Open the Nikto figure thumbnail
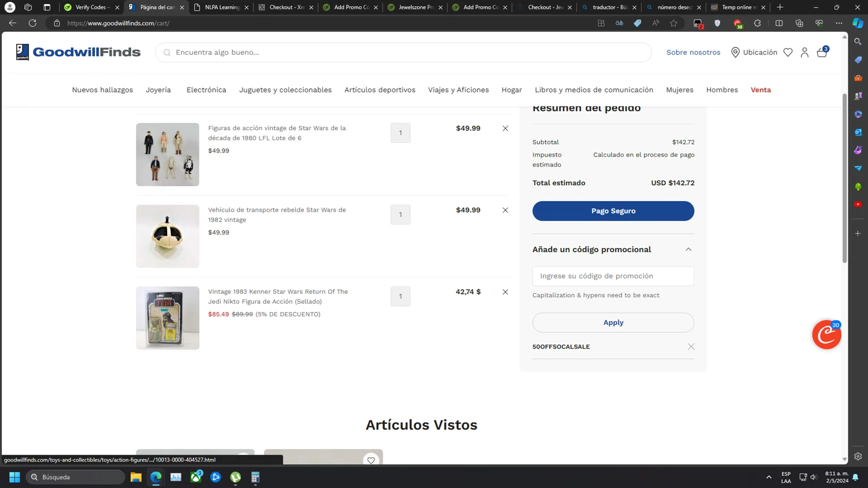868x488 pixels. pos(168,318)
